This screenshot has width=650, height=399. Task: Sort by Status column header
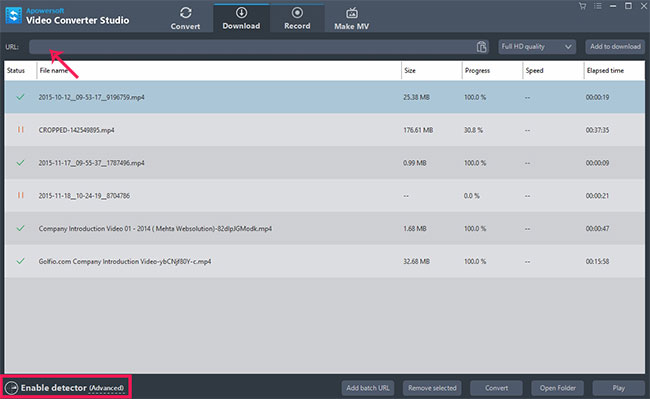pos(16,70)
